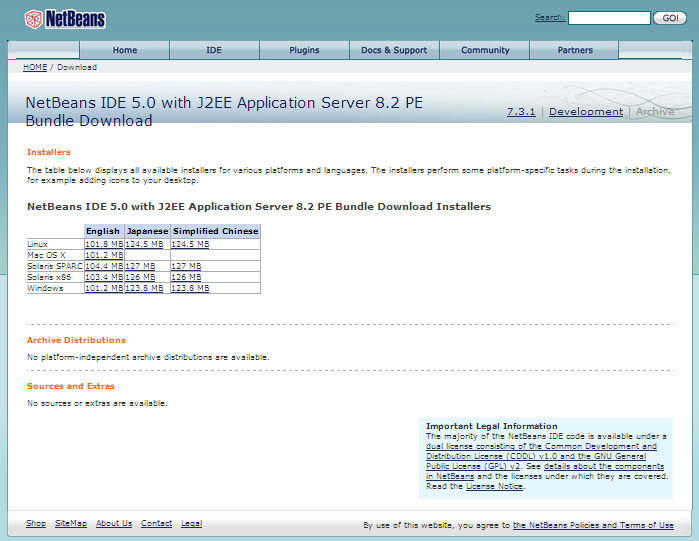Click the HOME breadcrumb link

[x=35, y=67]
